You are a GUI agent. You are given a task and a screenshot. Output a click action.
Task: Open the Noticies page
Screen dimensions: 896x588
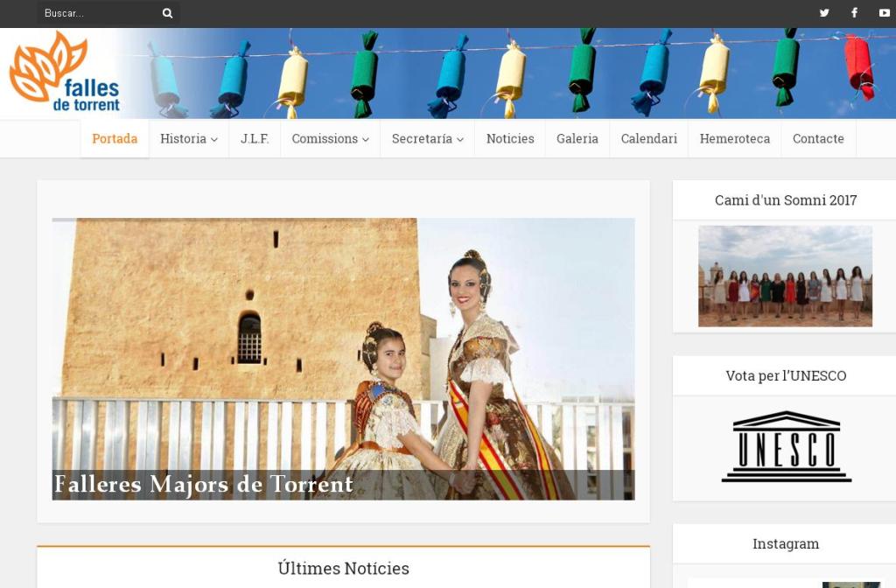point(510,138)
